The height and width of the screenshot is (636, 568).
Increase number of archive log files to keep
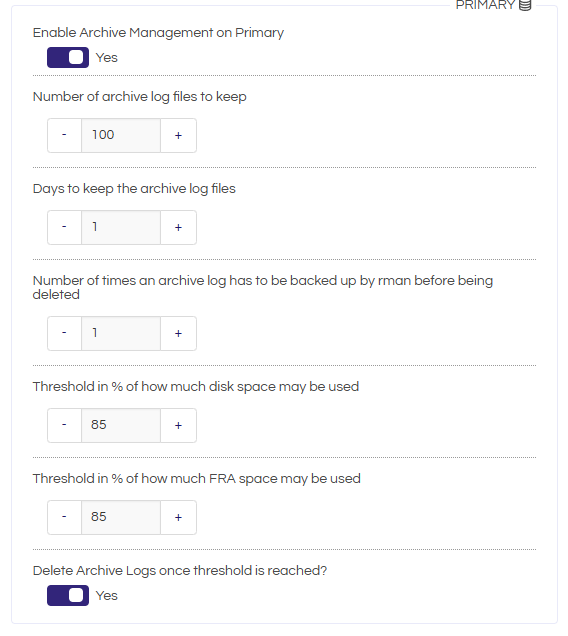click(179, 135)
